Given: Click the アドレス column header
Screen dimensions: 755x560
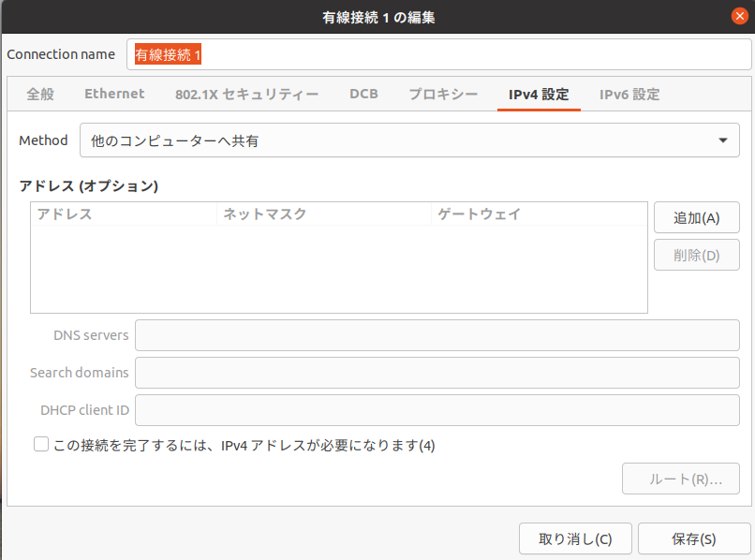Looking at the screenshot, I should coord(124,214).
